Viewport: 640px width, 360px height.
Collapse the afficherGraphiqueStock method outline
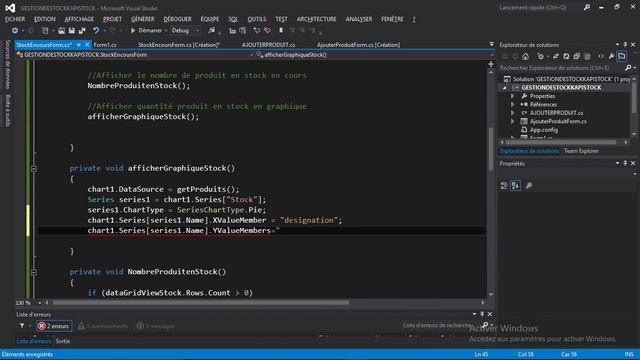34,169
